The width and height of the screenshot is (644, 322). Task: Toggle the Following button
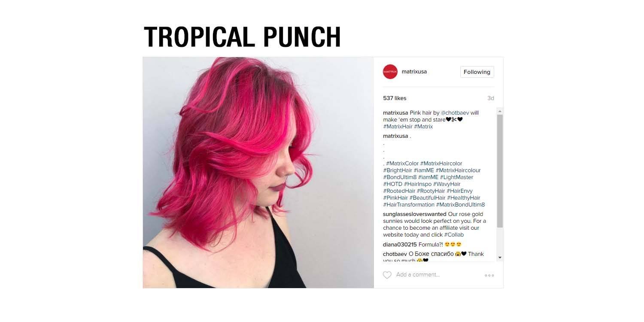477,72
